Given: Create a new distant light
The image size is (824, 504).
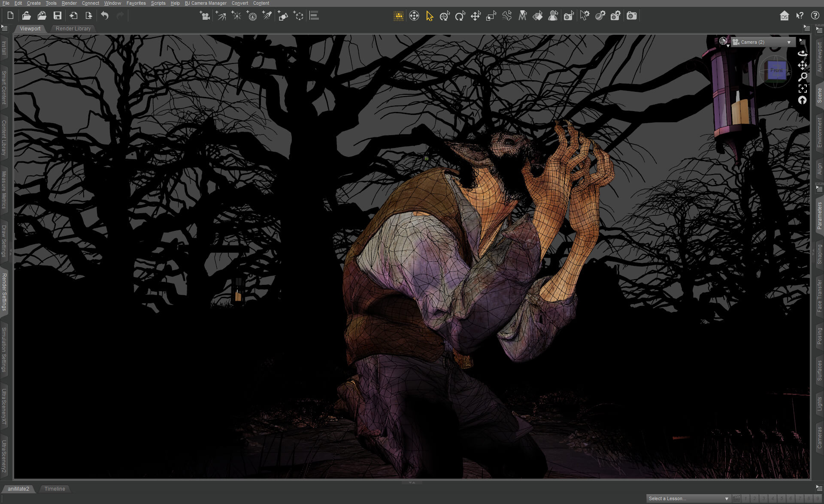Looking at the screenshot, I should [x=221, y=16].
